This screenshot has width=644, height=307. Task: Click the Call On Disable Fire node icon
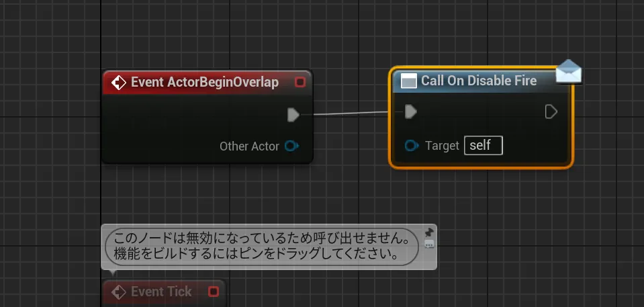[409, 81]
